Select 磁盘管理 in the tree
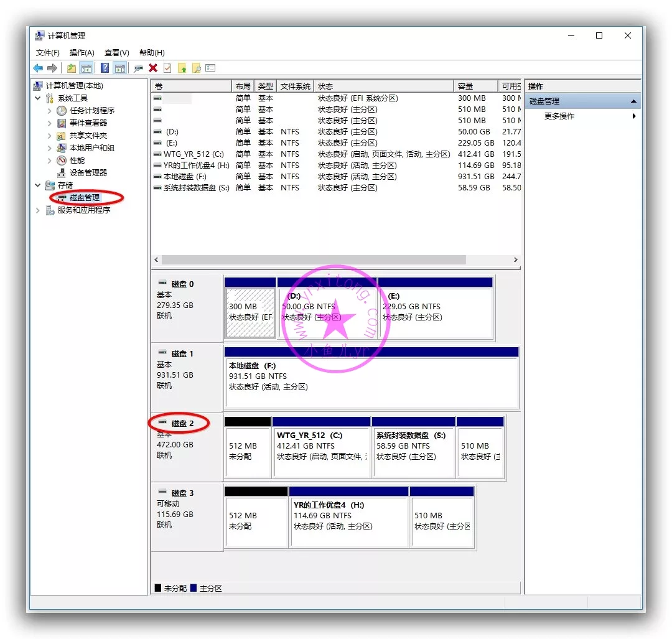 (85, 198)
